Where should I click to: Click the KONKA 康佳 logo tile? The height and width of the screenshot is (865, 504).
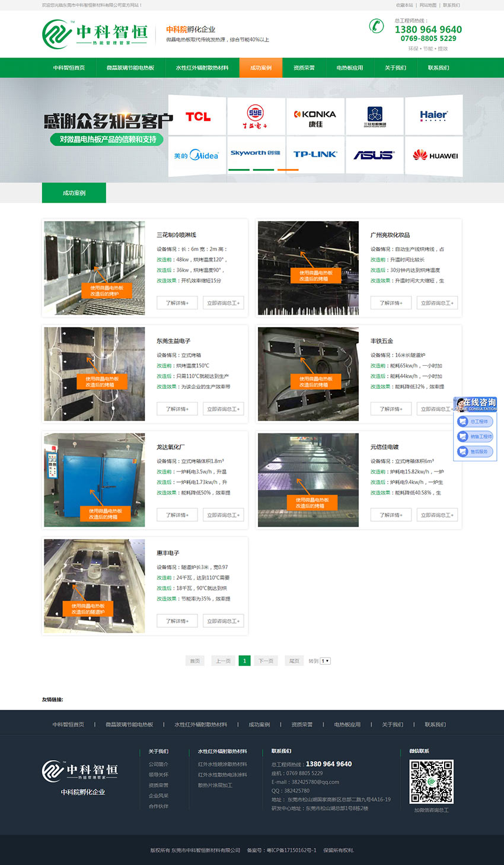point(315,117)
